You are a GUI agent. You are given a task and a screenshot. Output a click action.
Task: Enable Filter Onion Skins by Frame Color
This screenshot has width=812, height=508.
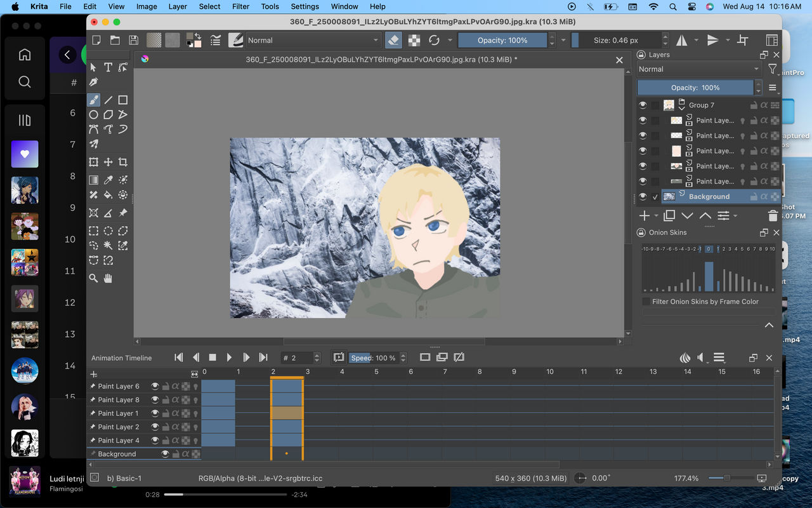(646, 302)
